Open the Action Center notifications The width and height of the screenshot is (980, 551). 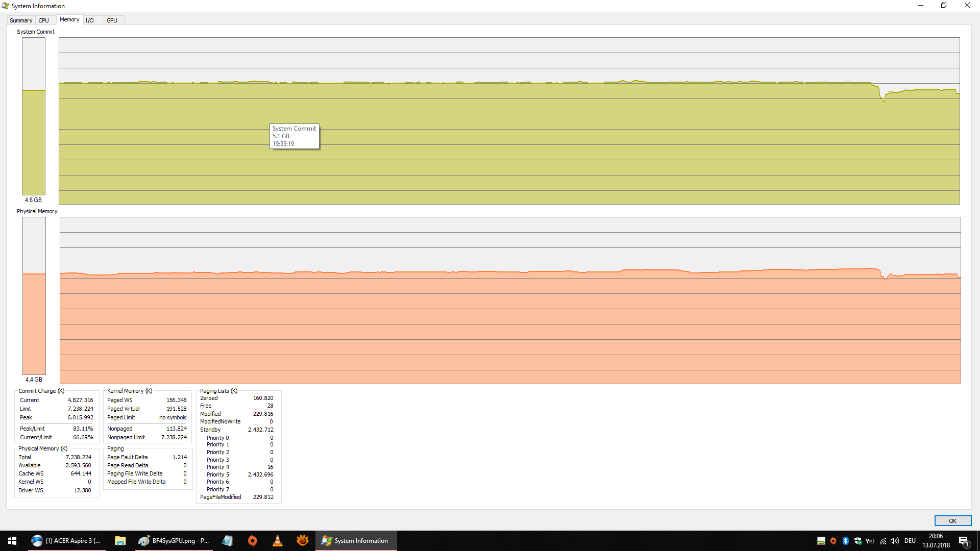click(964, 541)
